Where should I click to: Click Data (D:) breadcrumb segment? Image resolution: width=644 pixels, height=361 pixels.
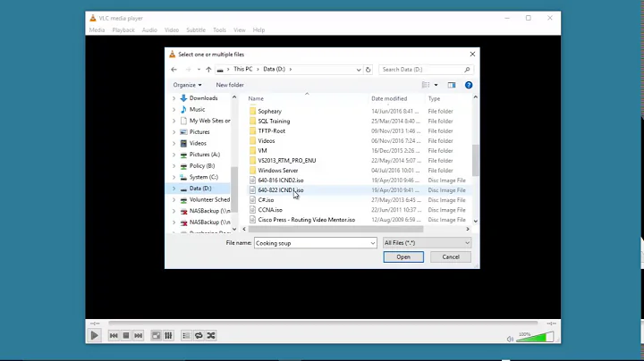click(x=274, y=69)
